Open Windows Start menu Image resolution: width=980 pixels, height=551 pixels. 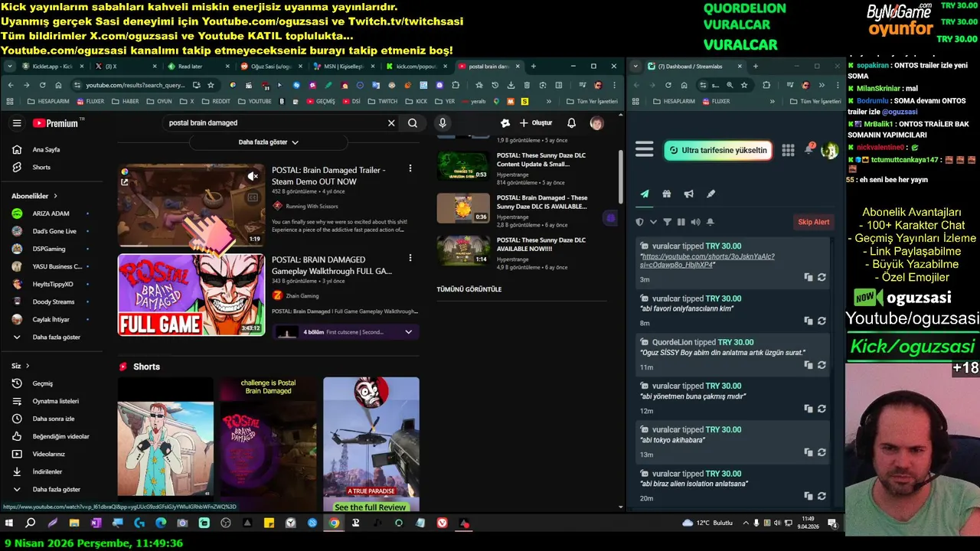click(x=9, y=523)
